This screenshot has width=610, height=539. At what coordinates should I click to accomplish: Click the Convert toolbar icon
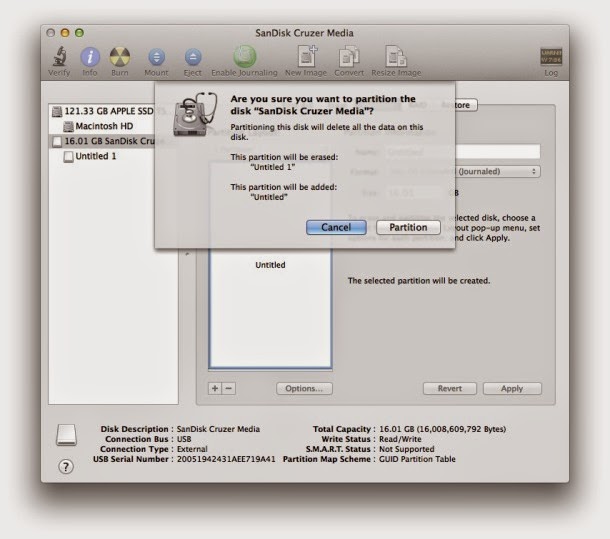[x=349, y=57]
